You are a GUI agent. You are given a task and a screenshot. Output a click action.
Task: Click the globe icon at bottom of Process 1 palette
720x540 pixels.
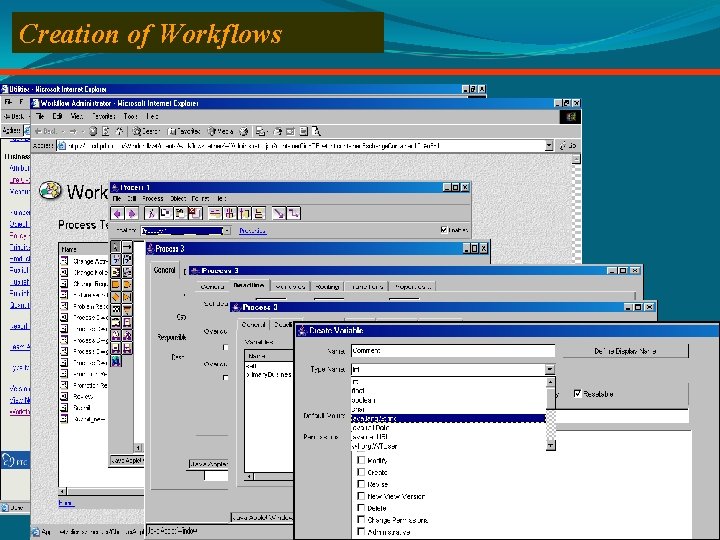116,361
